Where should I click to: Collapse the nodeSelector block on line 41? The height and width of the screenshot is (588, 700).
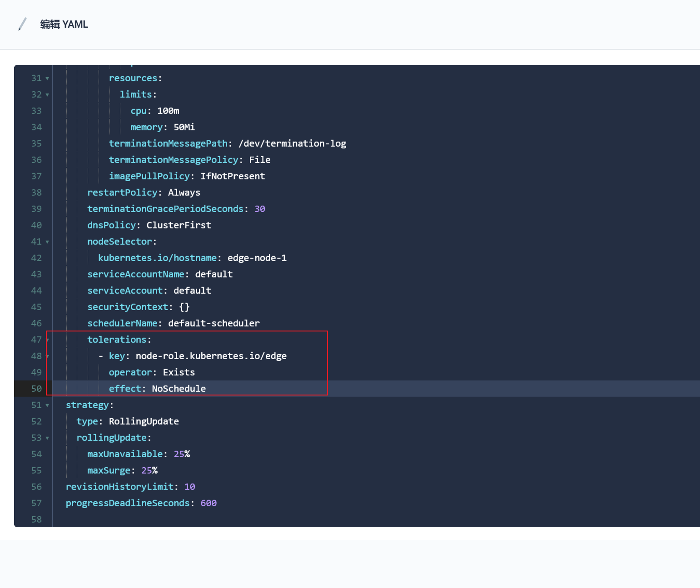point(48,242)
